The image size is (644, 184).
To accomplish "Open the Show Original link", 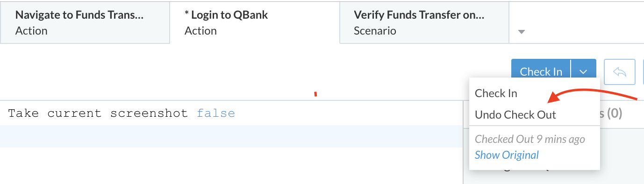I will point(507,155).
